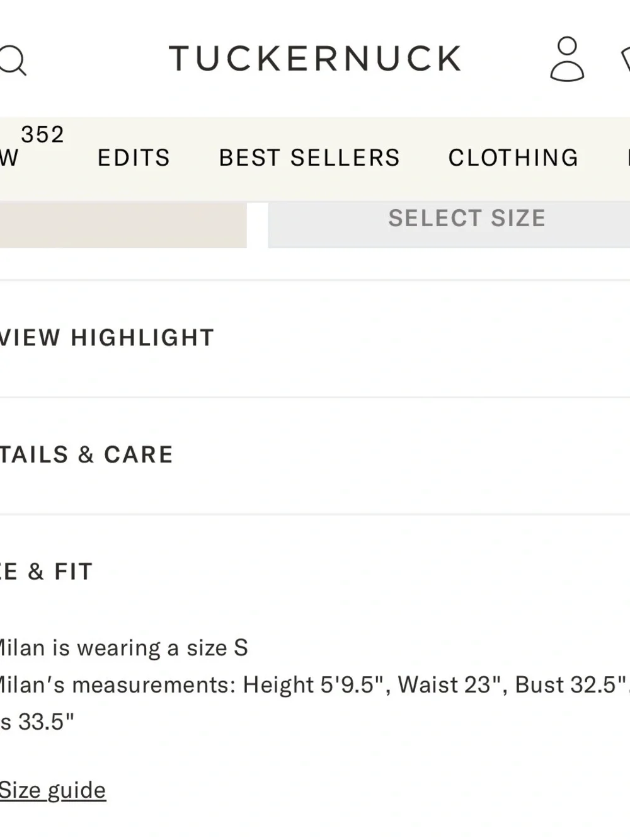The height and width of the screenshot is (840, 630).
Task: Open the search magnifier icon
Action: (x=12, y=60)
